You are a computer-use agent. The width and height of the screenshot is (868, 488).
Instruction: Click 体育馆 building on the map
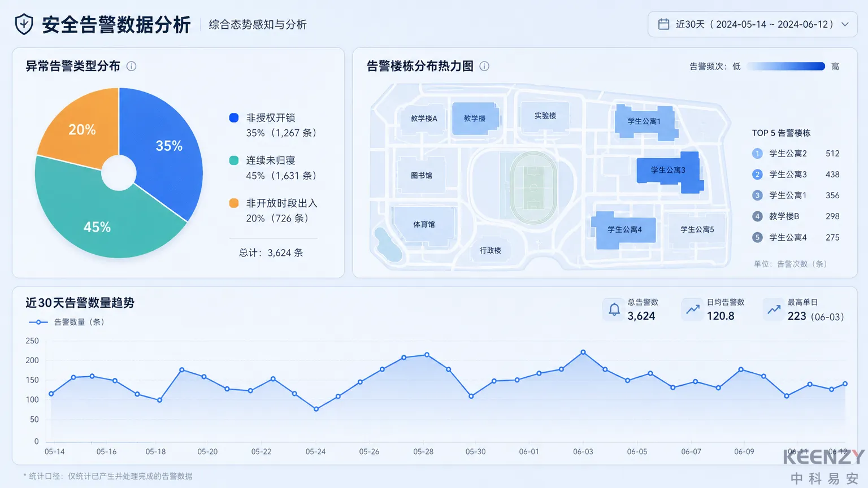tap(424, 225)
